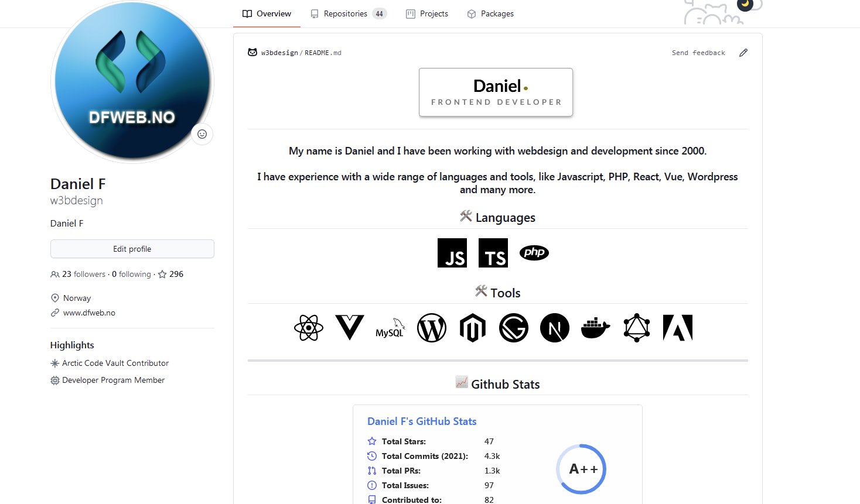Click the Gatsby logo icon
The height and width of the screenshot is (504, 860).
coord(514,328)
